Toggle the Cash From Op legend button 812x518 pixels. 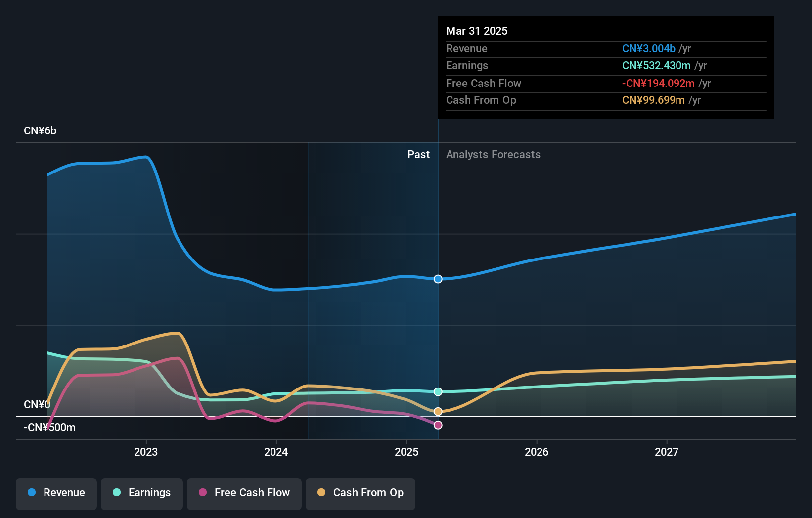[361, 494]
